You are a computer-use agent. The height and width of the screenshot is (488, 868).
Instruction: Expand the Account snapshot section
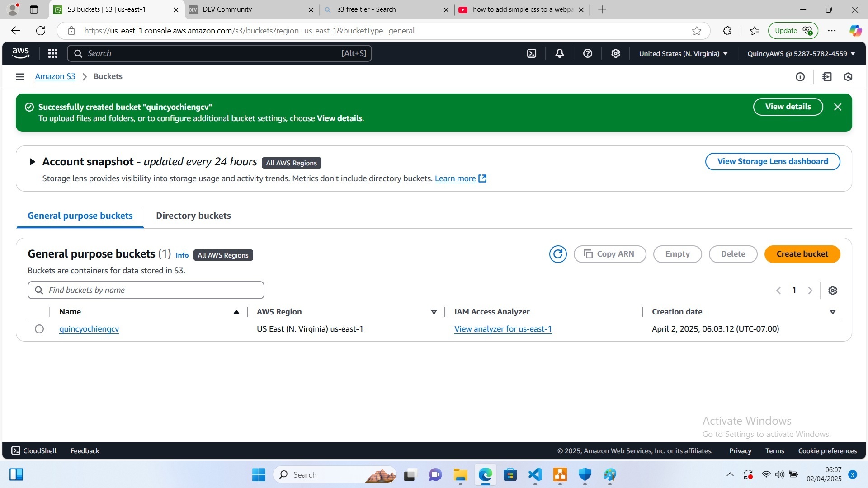coord(32,162)
